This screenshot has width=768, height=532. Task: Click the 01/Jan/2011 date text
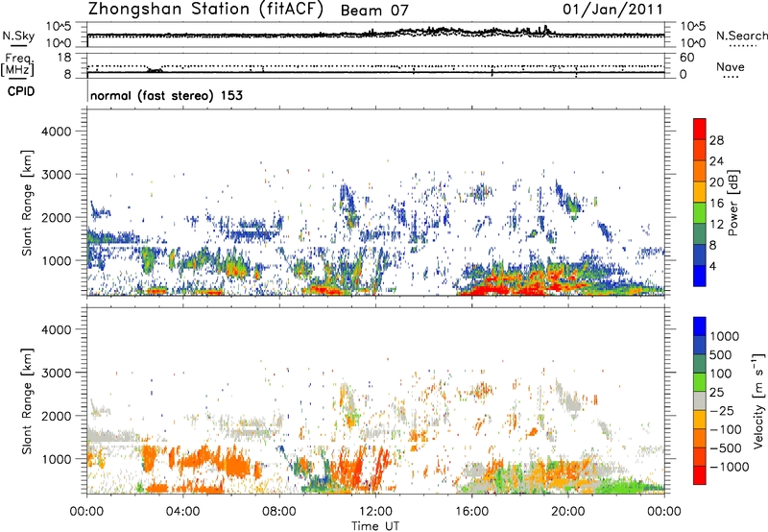[612, 10]
